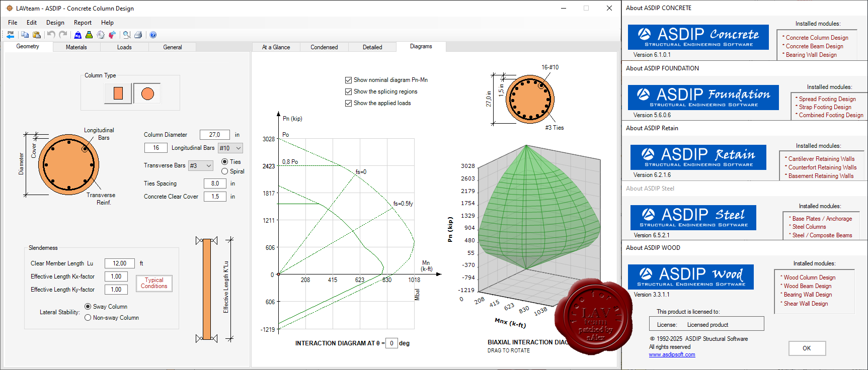Open the Help menu
868x370 pixels.
[107, 23]
